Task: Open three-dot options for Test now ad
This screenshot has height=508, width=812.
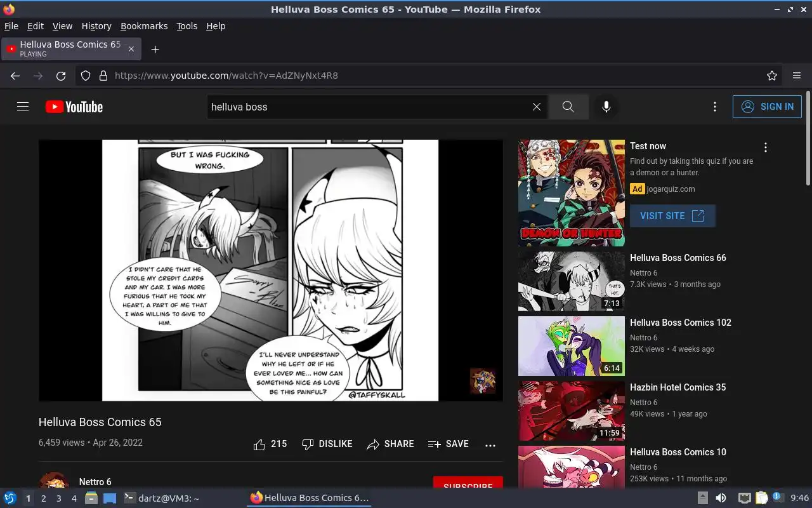Action: click(x=766, y=147)
